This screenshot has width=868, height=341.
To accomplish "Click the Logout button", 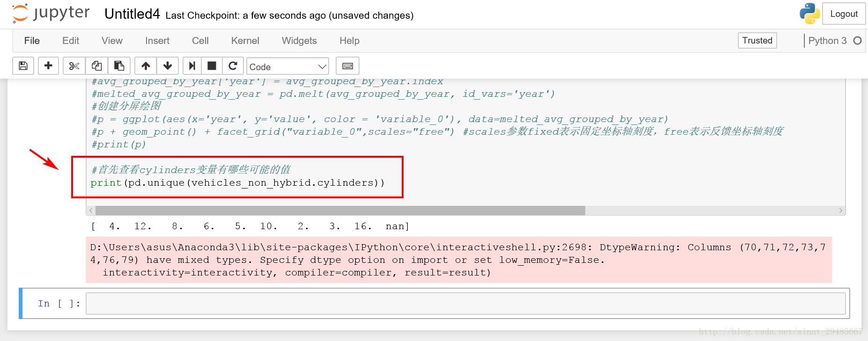I will (x=844, y=14).
